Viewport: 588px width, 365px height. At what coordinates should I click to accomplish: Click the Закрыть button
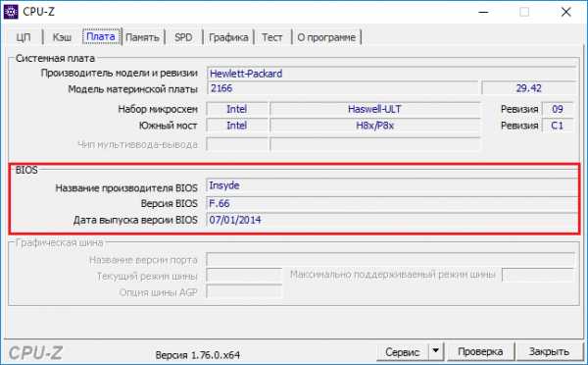[x=549, y=351]
